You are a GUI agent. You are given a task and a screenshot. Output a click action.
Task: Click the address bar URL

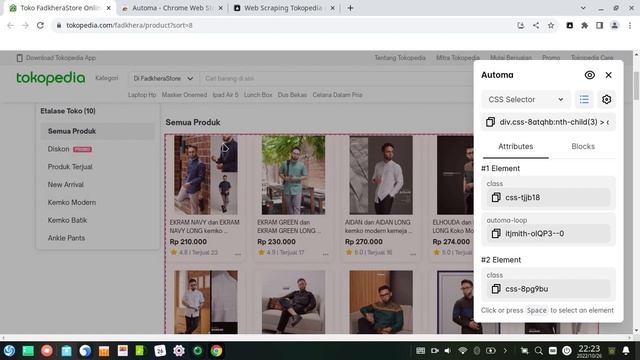click(x=129, y=25)
